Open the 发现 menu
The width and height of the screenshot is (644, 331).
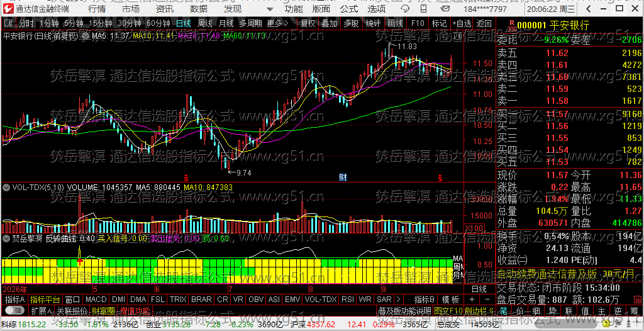[x=233, y=9]
